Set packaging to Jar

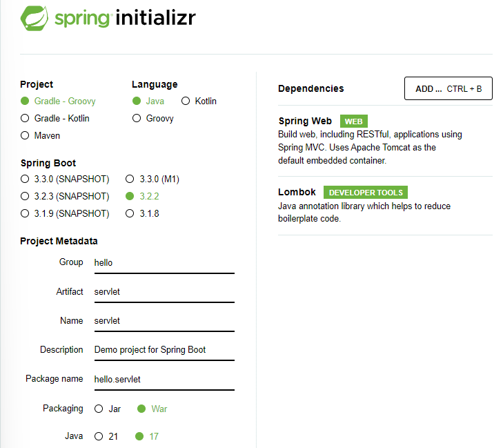pos(108,409)
